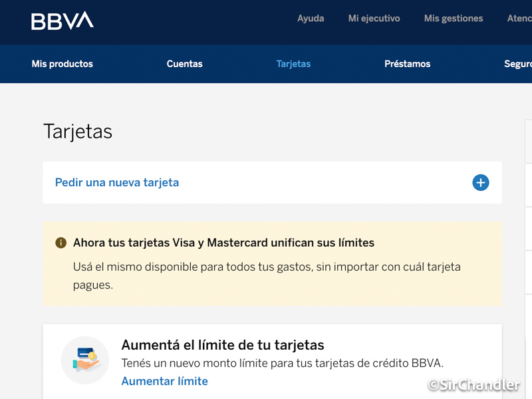Click the credit card hand illustration icon
This screenshot has width=532, height=399.
point(85,360)
